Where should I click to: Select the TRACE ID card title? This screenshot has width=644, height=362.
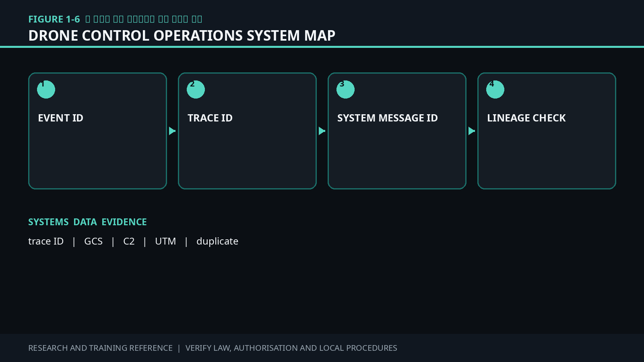point(210,118)
